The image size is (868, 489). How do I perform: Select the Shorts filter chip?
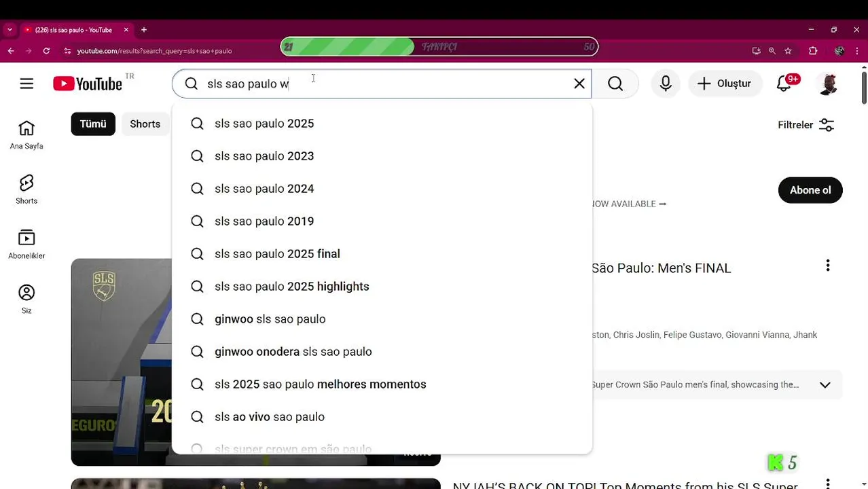(x=145, y=124)
